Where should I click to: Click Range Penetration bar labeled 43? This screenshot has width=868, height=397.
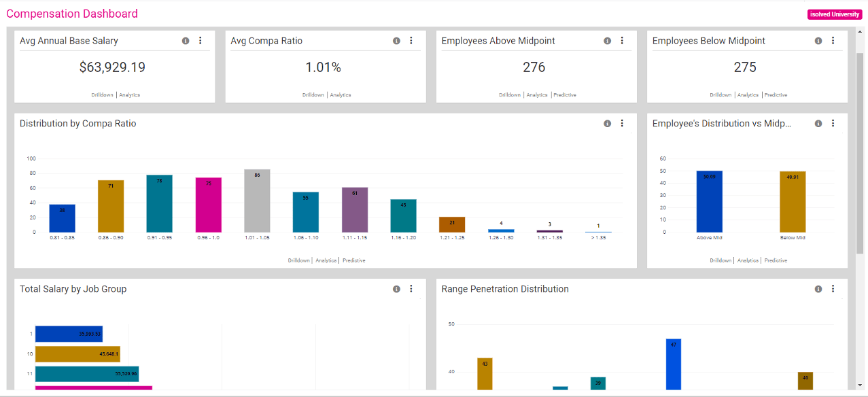click(485, 374)
